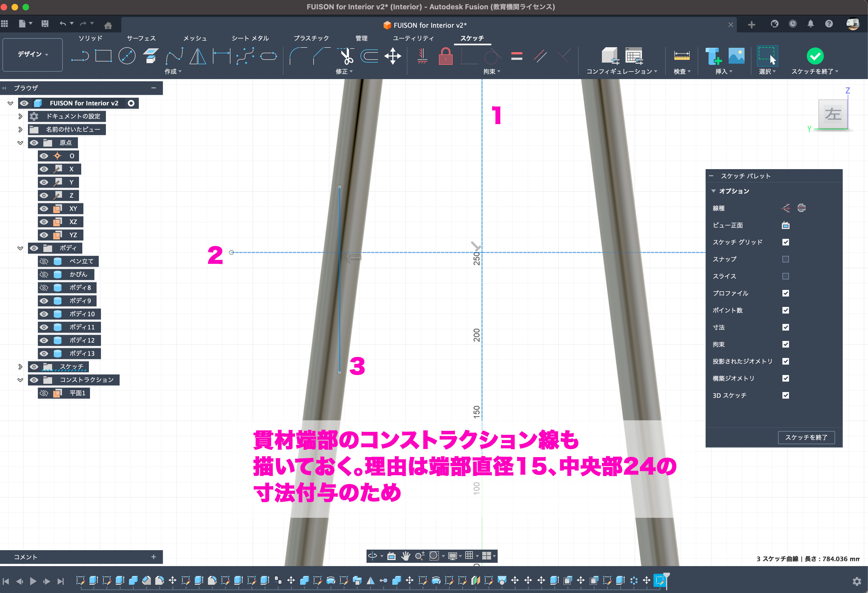Enable the スナップ checkbox

(x=785, y=259)
